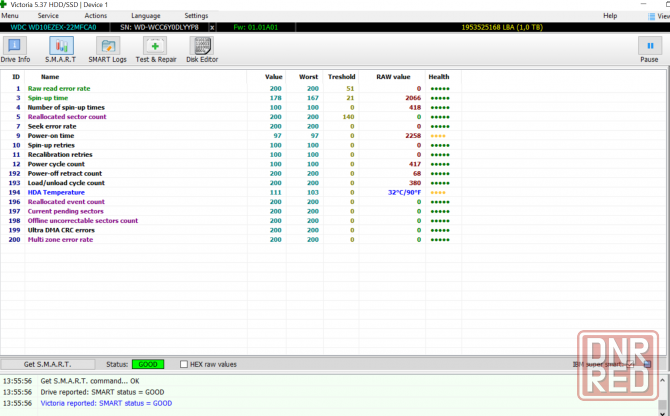Click the Health column header

[439, 77]
